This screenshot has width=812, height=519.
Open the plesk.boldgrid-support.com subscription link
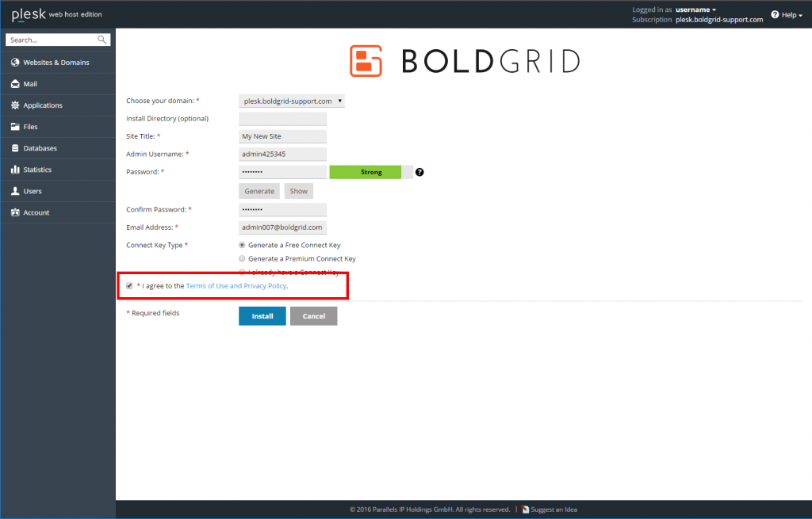(x=719, y=20)
